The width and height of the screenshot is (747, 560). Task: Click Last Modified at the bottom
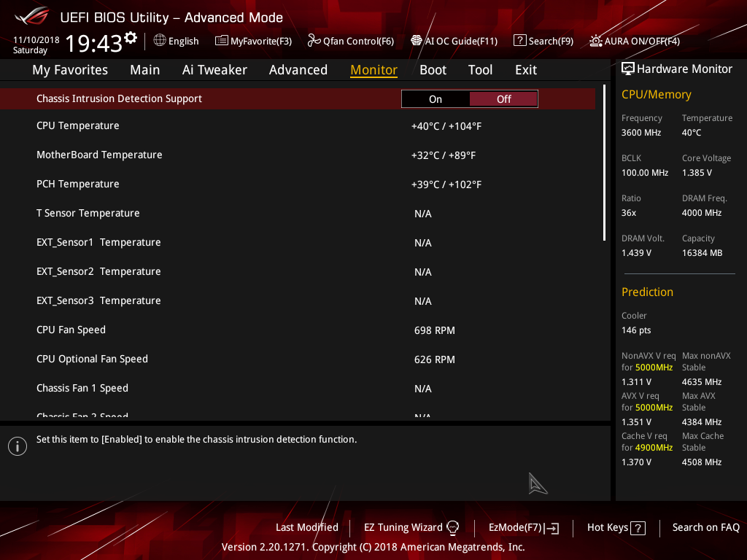(x=306, y=526)
